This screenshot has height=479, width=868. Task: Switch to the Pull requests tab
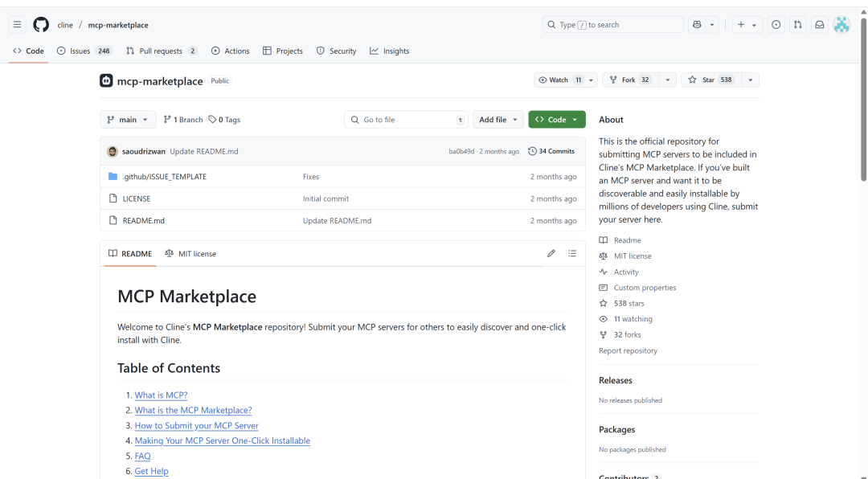162,51
